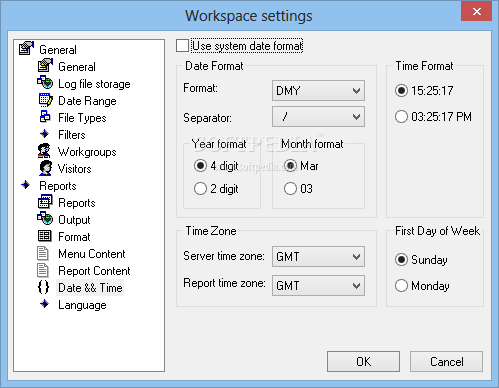The width and height of the screenshot is (499, 388).
Task: Close the Workspace settings dialog
Action: click(477, 11)
